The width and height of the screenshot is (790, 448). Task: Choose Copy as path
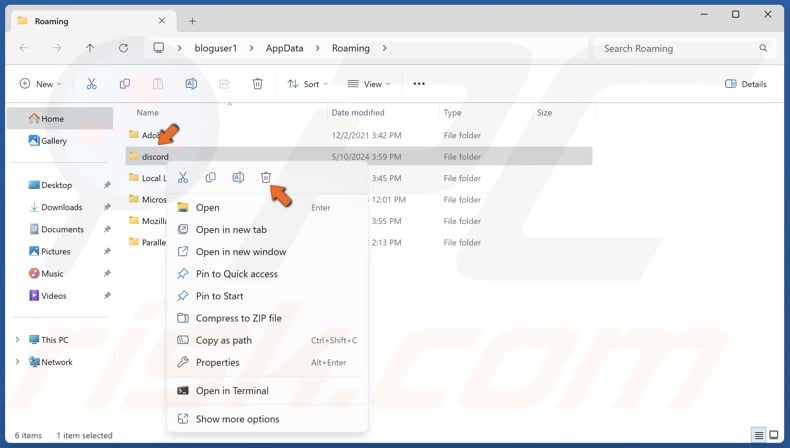[x=267, y=341]
